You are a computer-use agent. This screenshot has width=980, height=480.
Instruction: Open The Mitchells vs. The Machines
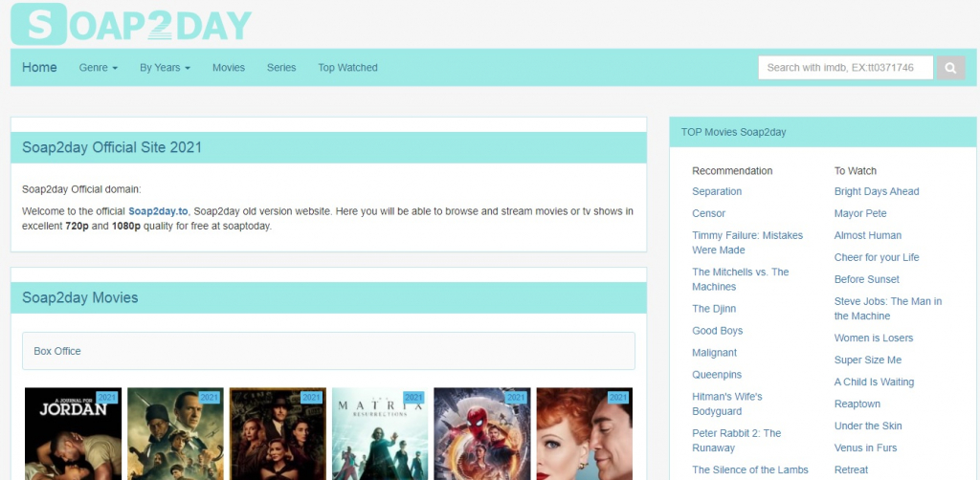point(741,279)
